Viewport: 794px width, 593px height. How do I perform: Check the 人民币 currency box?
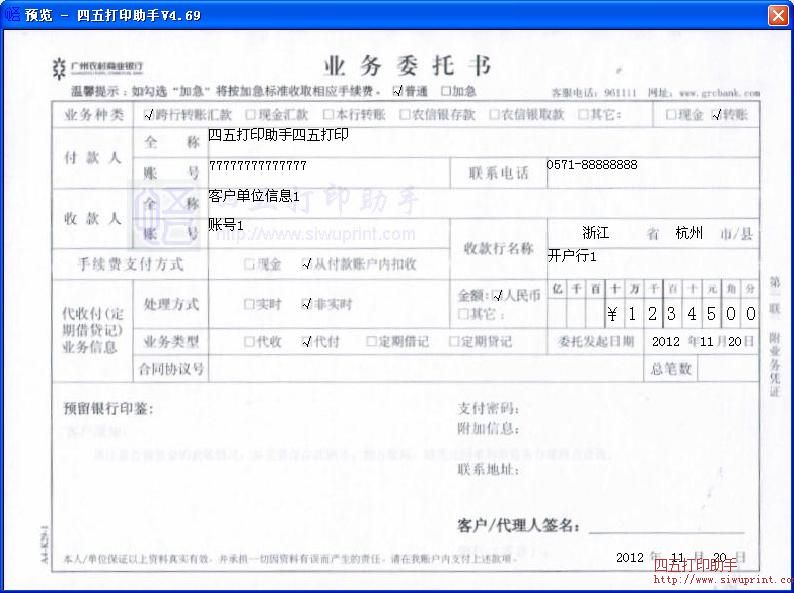[x=498, y=295]
